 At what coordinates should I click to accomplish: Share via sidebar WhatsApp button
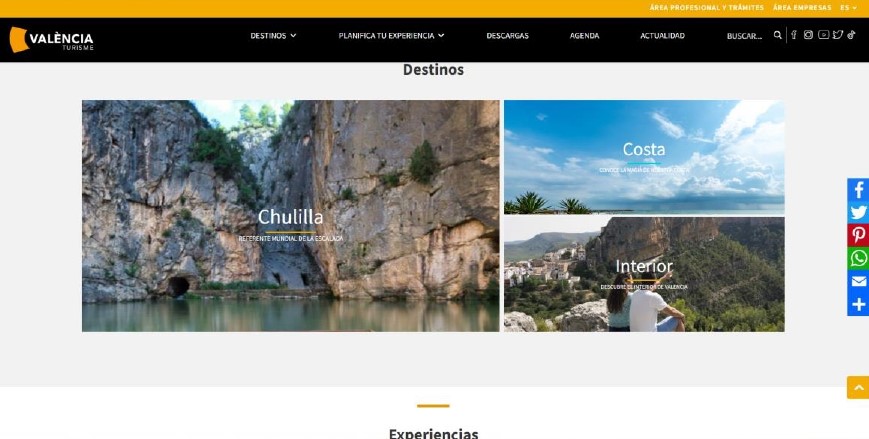pyautogui.click(x=858, y=258)
